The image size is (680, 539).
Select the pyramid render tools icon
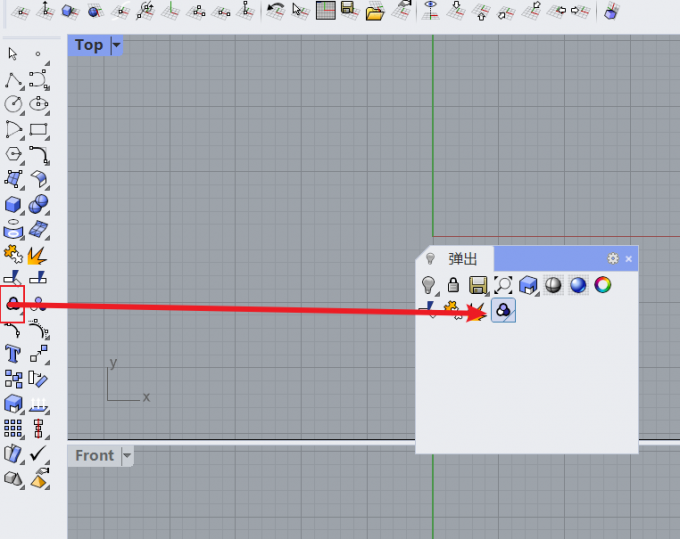coord(39,478)
